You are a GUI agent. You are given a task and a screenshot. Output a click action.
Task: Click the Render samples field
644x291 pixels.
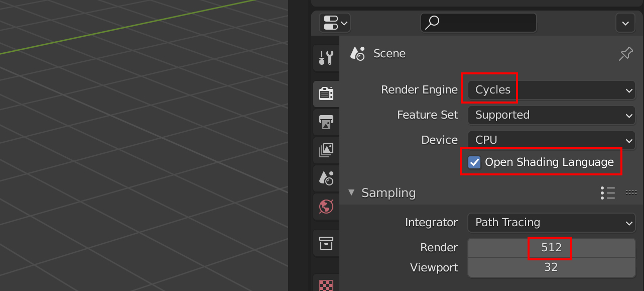coord(552,248)
